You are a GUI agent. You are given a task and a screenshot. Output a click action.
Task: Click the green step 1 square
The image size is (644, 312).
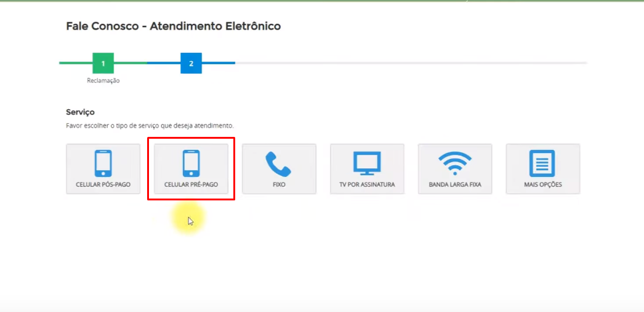tap(103, 63)
